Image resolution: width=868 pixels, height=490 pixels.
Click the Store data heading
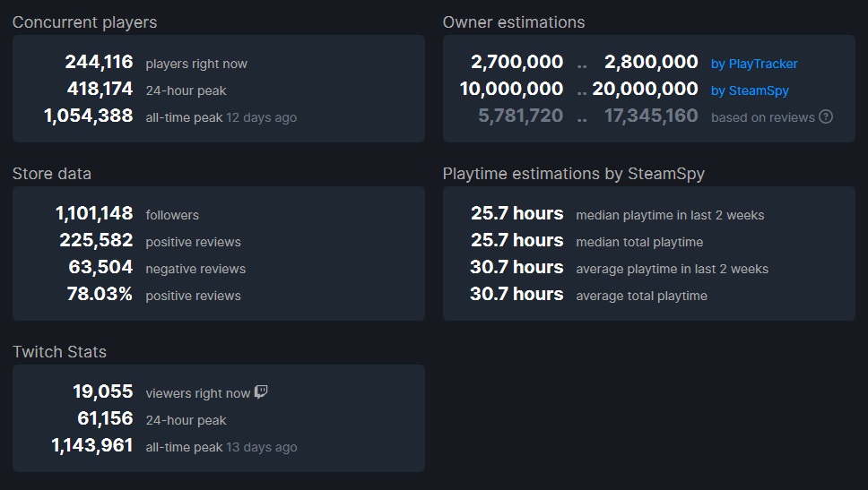point(52,174)
